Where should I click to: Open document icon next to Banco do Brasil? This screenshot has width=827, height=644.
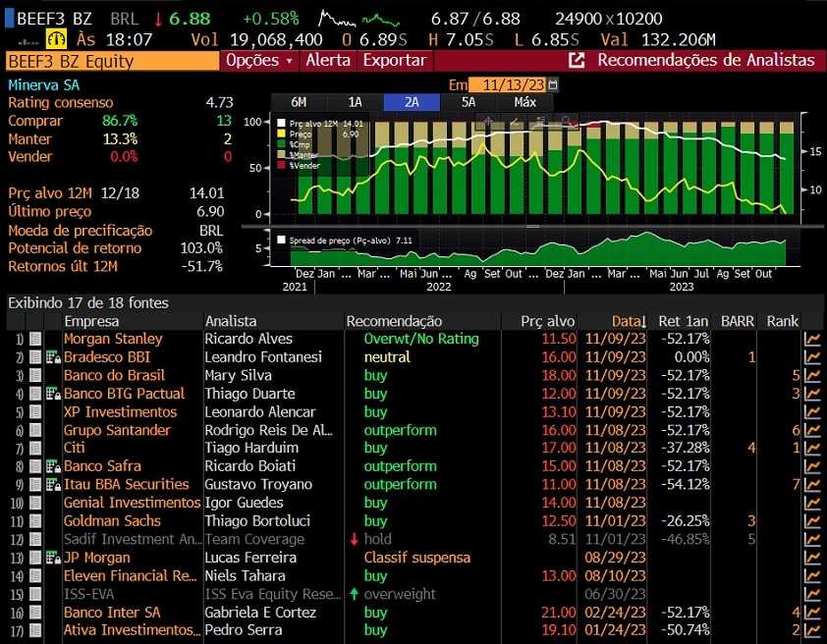pyautogui.click(x=35, y=376)
